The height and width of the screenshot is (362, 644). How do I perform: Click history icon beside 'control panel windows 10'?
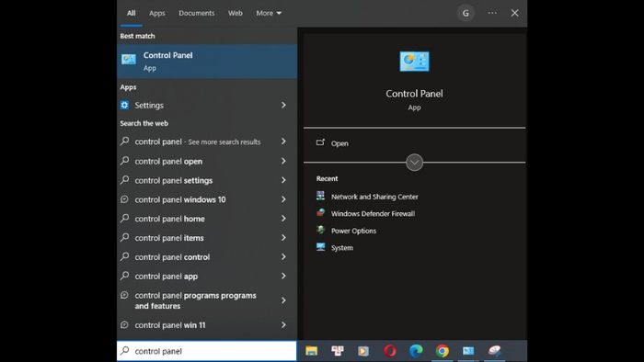124,199
